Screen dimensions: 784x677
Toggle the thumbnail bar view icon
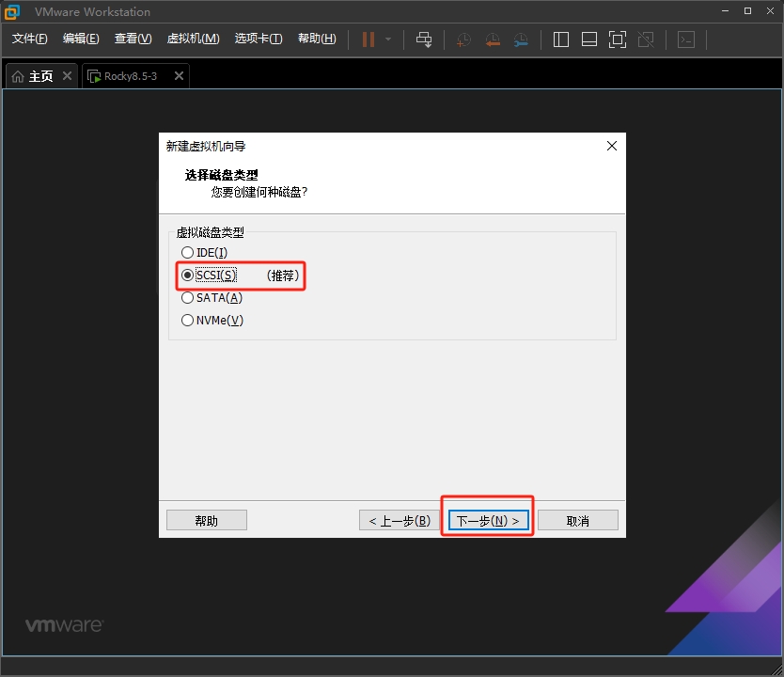pyautogui.click(x=589, y=39)
